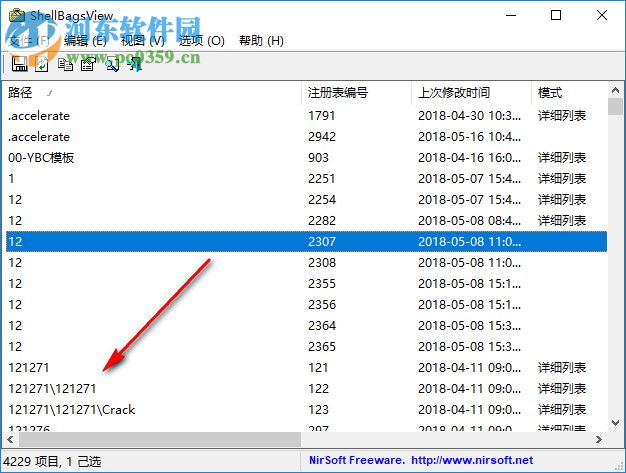The image size is (626, 473).
Task: Click the highlighted row numbered 2307
Action: pyautogui.click(x=306, y=241)
